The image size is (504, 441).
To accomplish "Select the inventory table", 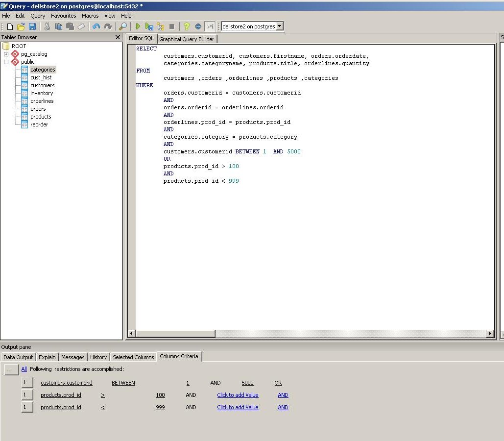I will tap(42, 93).
